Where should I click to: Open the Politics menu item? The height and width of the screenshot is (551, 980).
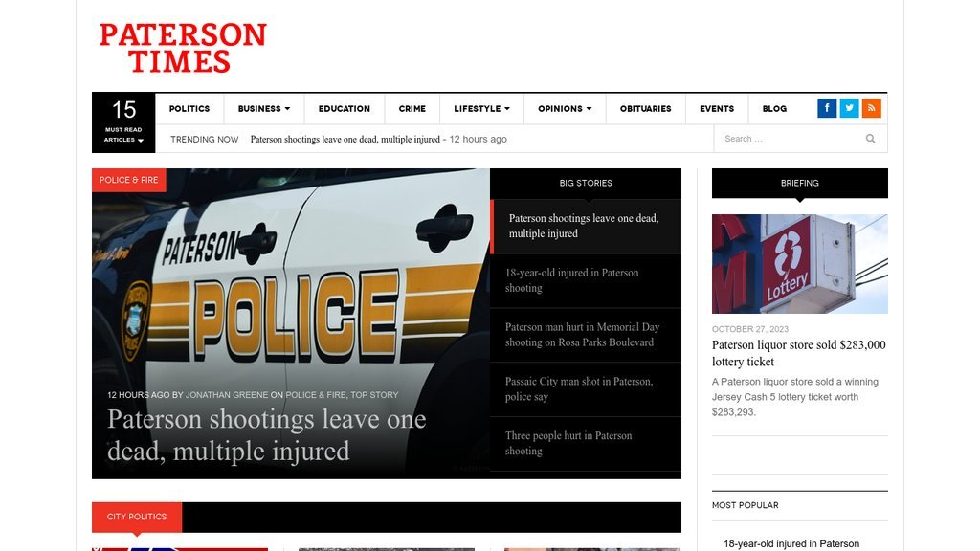[x=189, y=109]
